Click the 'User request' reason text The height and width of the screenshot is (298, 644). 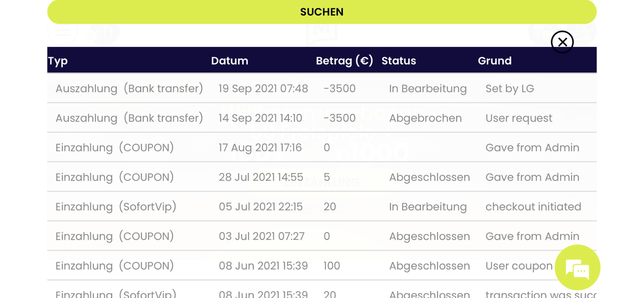point(519,118)
